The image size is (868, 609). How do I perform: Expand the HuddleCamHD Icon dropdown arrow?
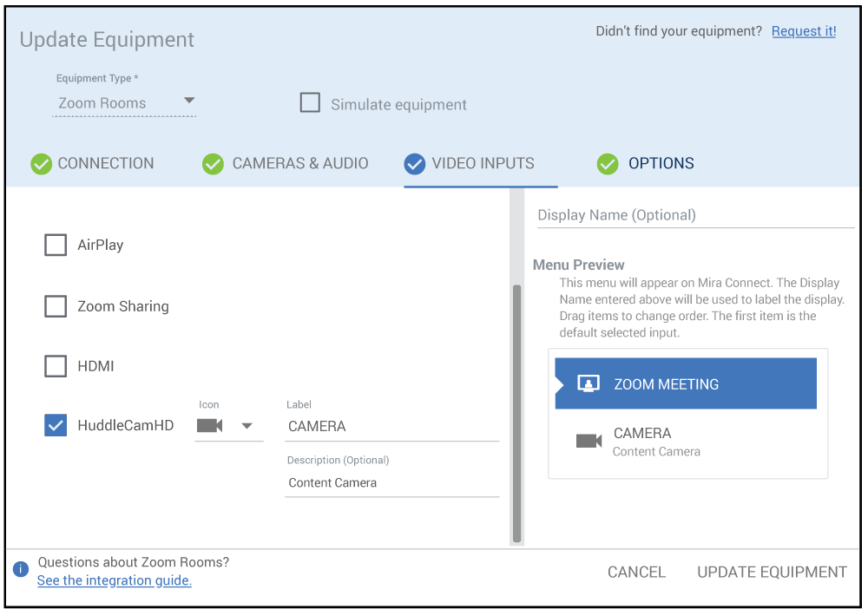pyautogui.click(x=247, y=426)
